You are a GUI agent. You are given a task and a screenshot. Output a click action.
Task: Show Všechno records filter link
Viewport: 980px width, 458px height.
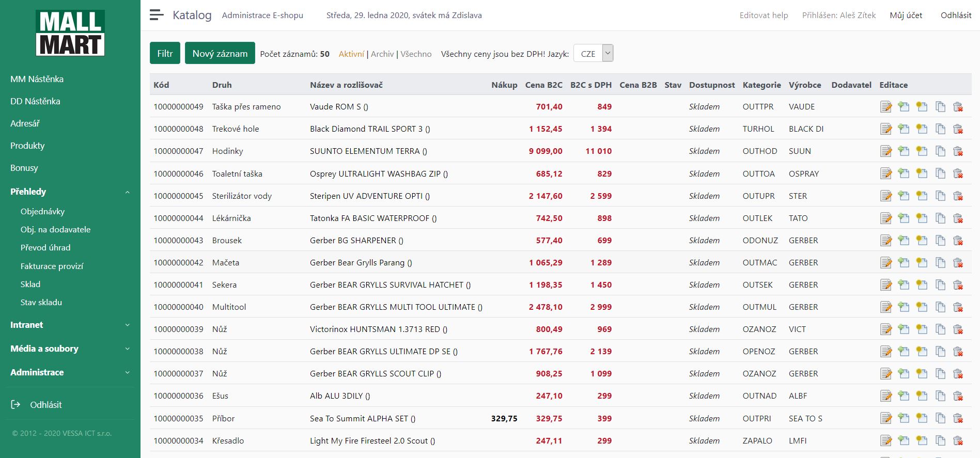[x=416, y=54]
